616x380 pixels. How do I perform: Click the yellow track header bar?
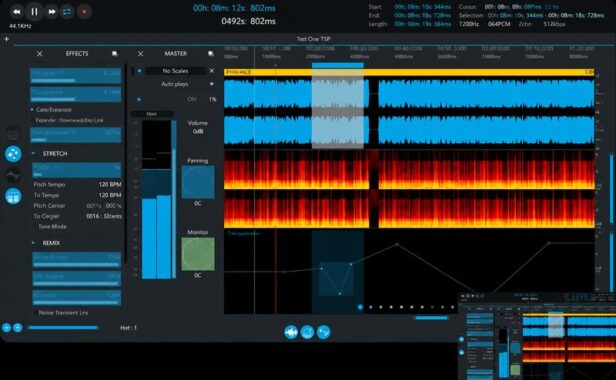[x=409, y=72]
